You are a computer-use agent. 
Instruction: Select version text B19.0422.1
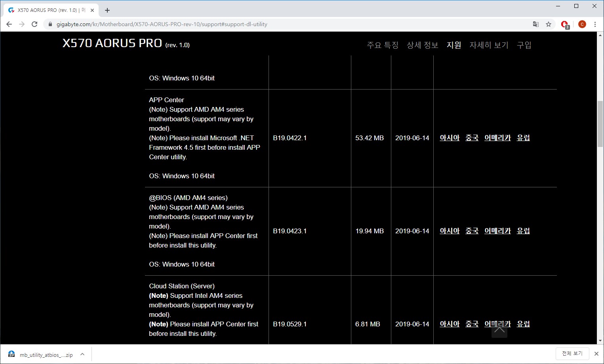click(x=290, y=138)
